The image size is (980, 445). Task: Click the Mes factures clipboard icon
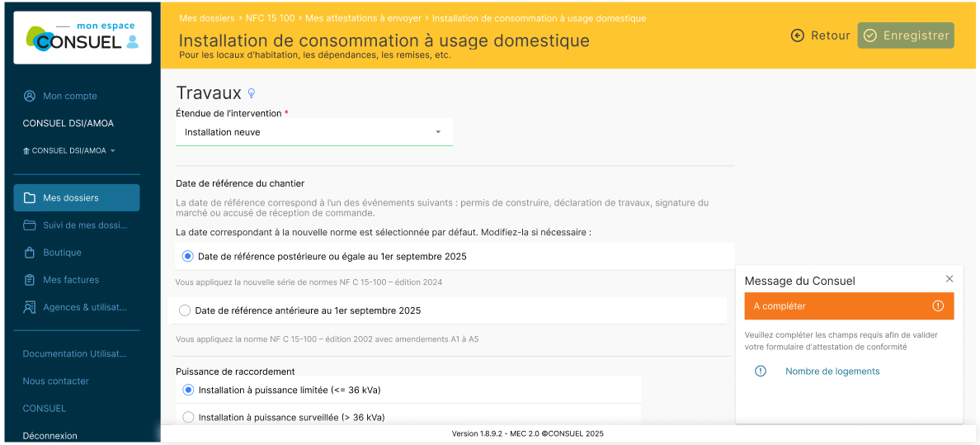[30, 280]
